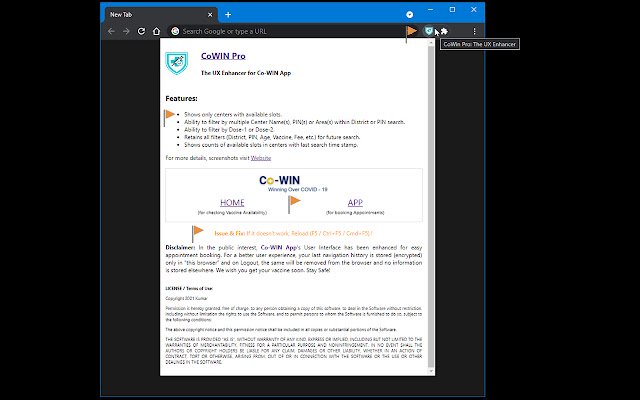Screen dimensions: 640x400
Task: Open the APP link for booking appointments
Action: (x=355, y=202)
